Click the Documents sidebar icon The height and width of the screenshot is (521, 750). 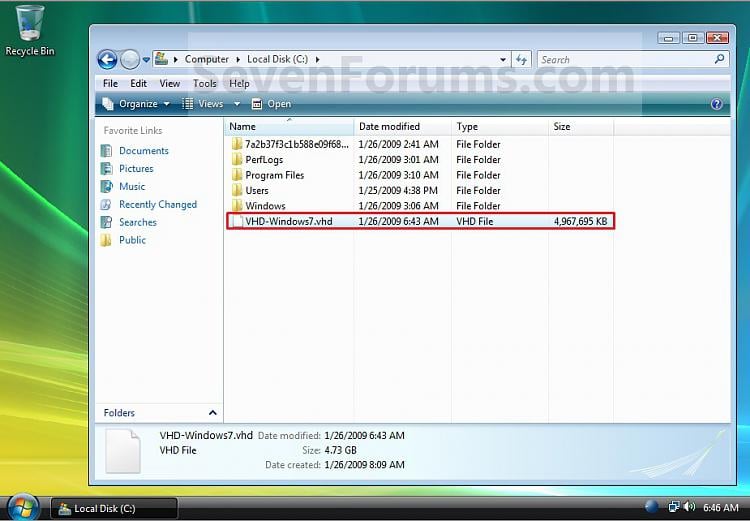(106, 151)
